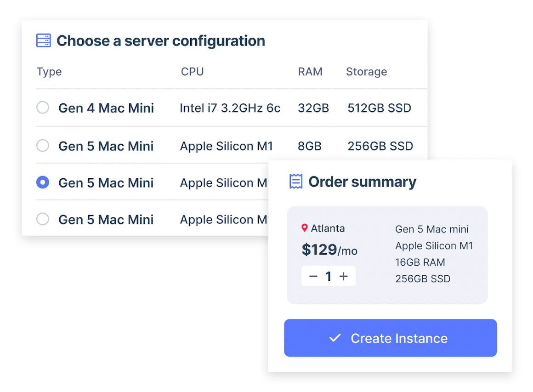Click the server rack icon beside the heading

[44, 40]
